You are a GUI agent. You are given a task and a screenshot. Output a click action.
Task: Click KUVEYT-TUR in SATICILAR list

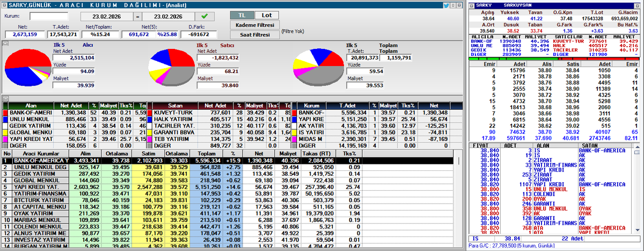[x=568, y=40]
